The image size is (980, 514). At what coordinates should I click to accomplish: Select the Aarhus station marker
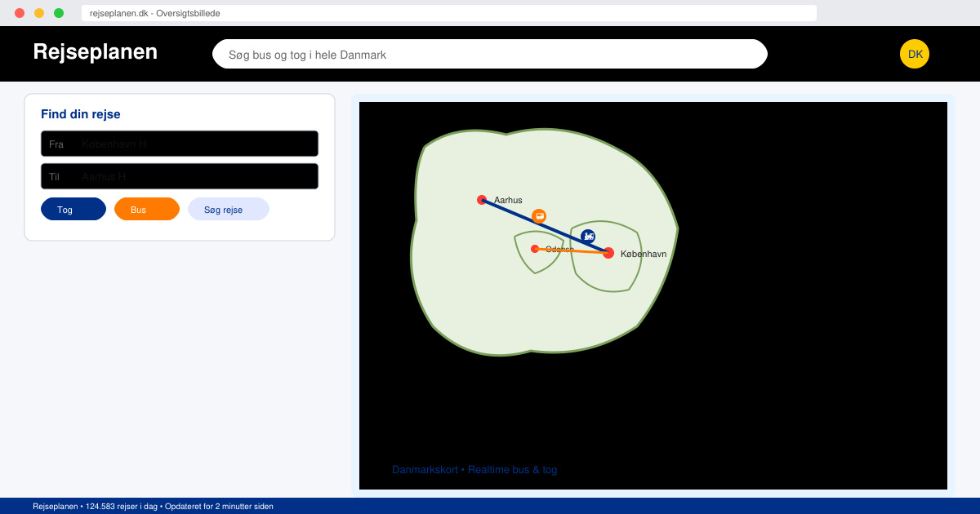click(482, 200)
